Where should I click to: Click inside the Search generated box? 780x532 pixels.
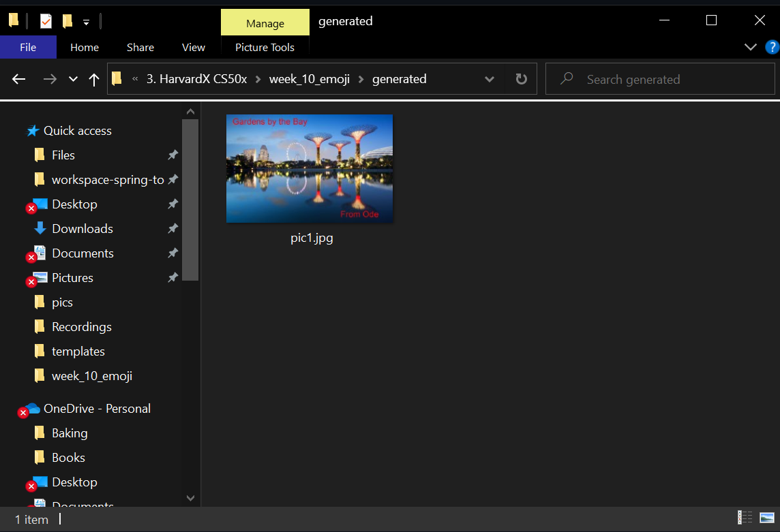tap(659, 79)
